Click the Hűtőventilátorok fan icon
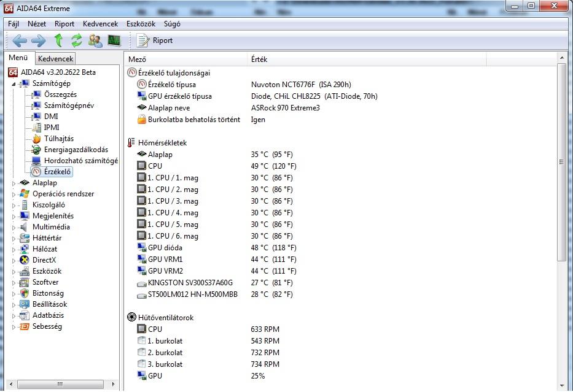The height and width of the screenshot is (392, 573). tap(131, 317)
